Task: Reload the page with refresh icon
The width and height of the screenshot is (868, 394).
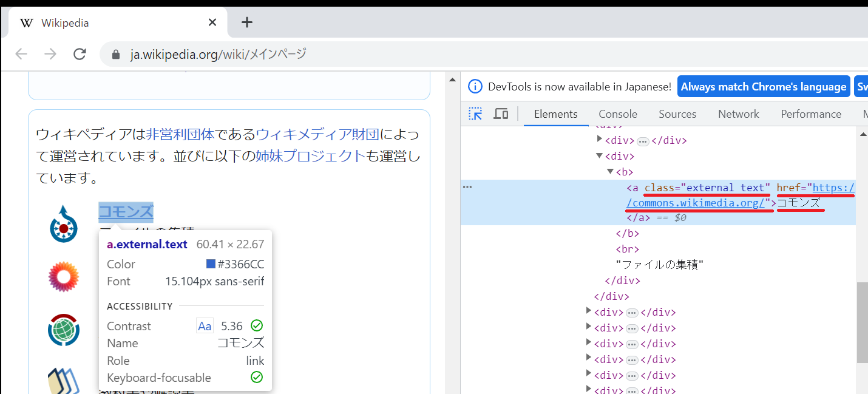Action: [x=80, y=54]
